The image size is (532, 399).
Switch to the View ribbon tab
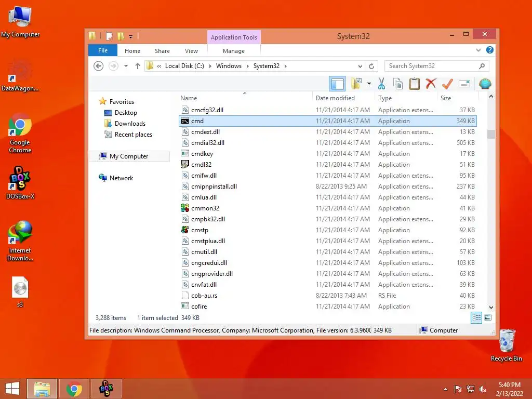pyautogui.click(x=191, y=50)
